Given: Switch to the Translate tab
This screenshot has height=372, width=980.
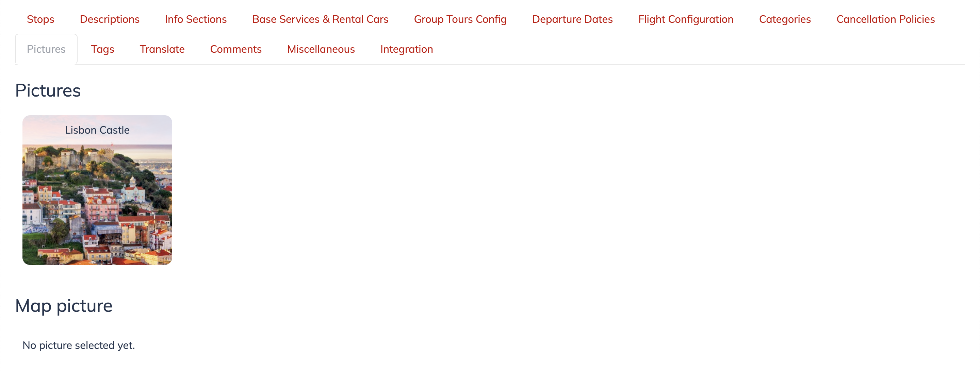Looking at the screenshot, I should click(x=162, y=49).
